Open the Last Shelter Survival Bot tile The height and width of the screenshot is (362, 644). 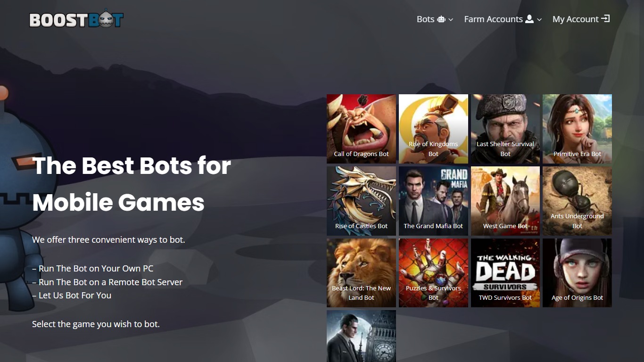pyautogui.click(x=505, y=129)
